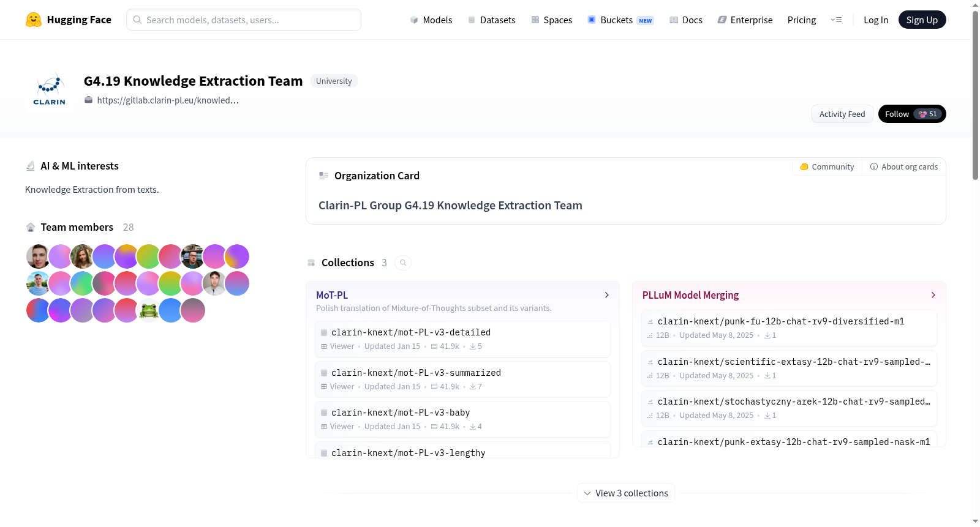Click the AI & ML interests heading
Screen dimensions: 980x527
click(x=80, y=166)
